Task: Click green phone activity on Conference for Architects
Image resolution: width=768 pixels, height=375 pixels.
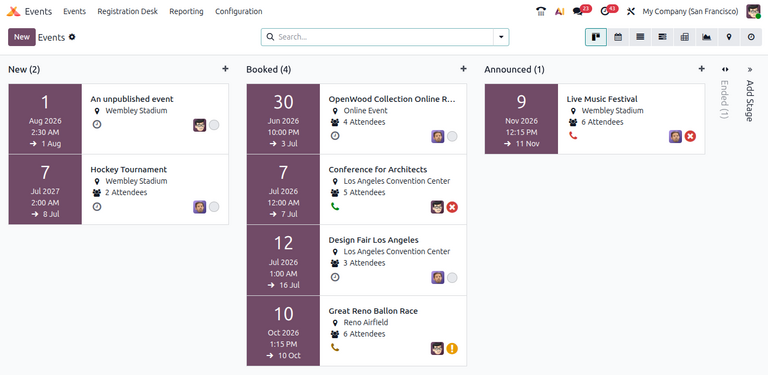Action: (335, 206)
